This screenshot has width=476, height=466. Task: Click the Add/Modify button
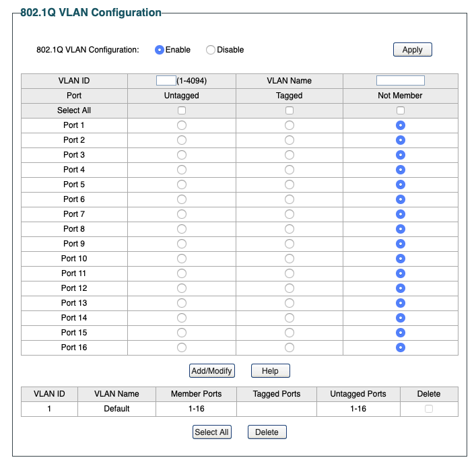[x=211, y=371]
